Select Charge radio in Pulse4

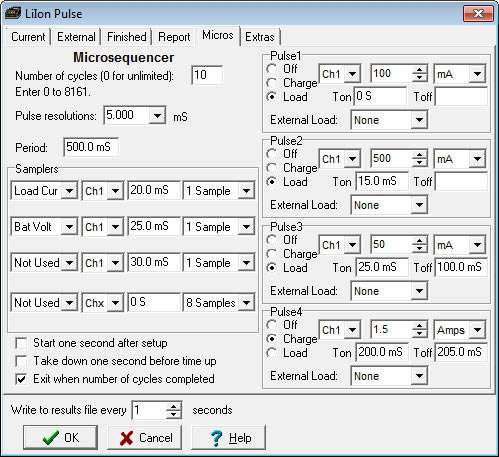point(272,339)
